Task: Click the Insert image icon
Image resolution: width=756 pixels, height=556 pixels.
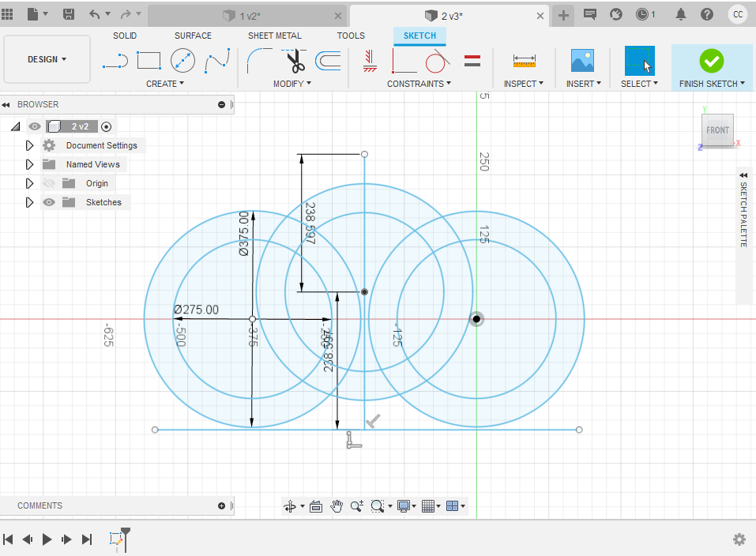Action: [582, 61]
